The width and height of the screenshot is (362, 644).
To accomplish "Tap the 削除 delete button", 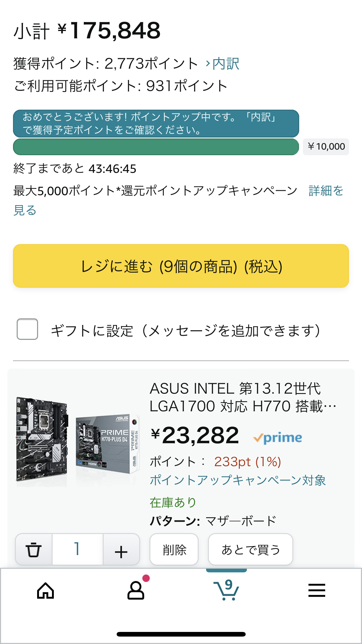I will pos(174,550).
